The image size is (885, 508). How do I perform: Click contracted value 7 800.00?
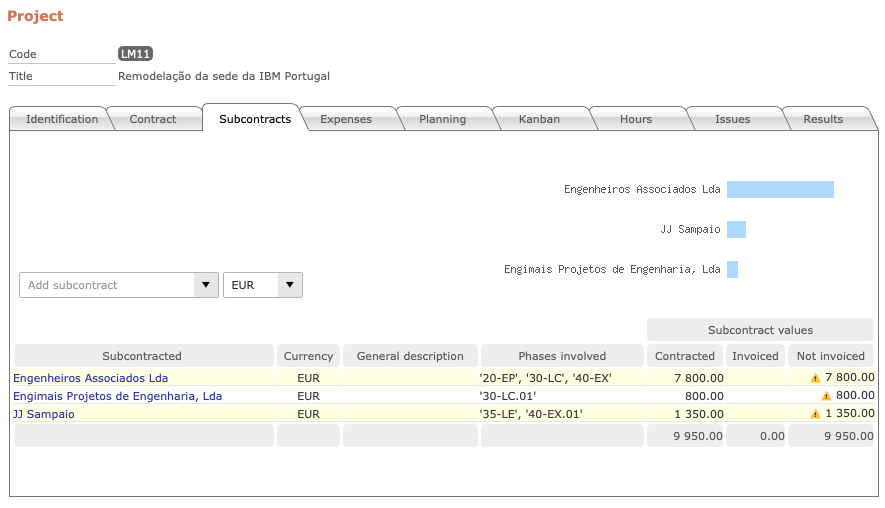(x=699, y=378)
